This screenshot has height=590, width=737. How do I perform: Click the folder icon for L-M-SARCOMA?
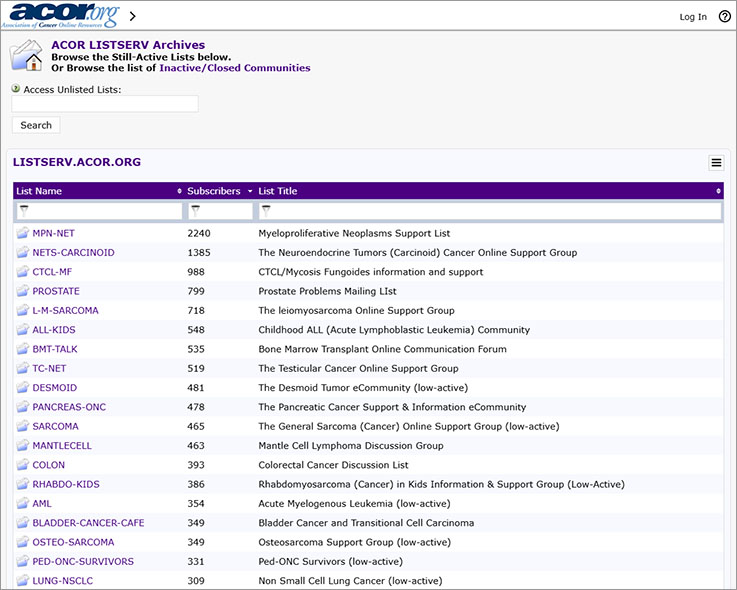pyautogui.click(x=23, y=310)
